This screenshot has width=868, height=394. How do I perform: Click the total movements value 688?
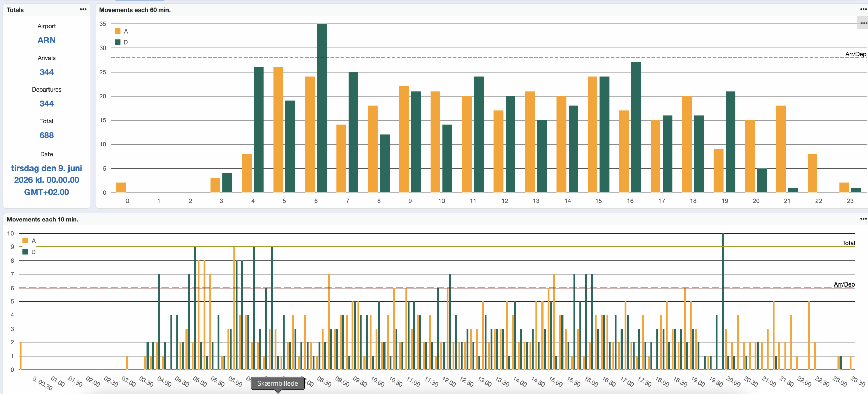(x=46, y=135)
